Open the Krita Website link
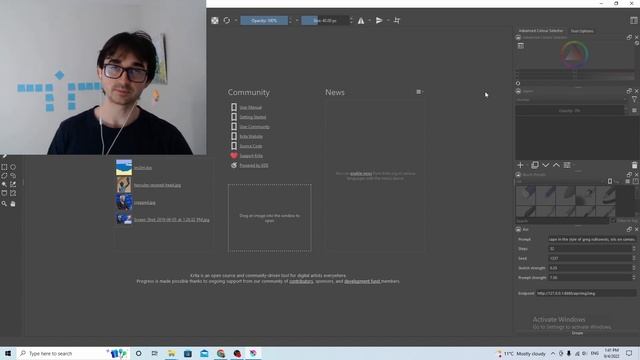The height and width of the screenshot is (360, 640). click(x=251, y=136)
